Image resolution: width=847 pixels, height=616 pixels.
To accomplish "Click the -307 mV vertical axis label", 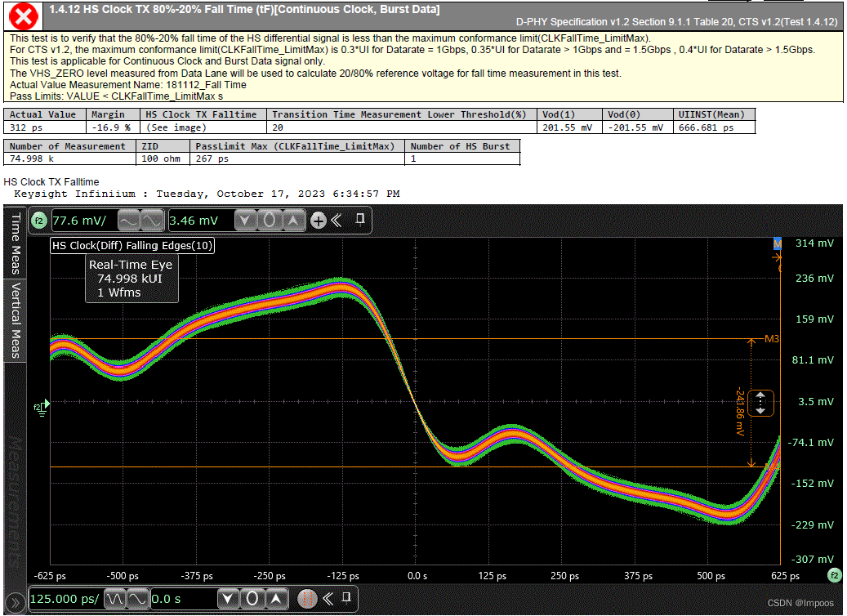I will point(813,560).
